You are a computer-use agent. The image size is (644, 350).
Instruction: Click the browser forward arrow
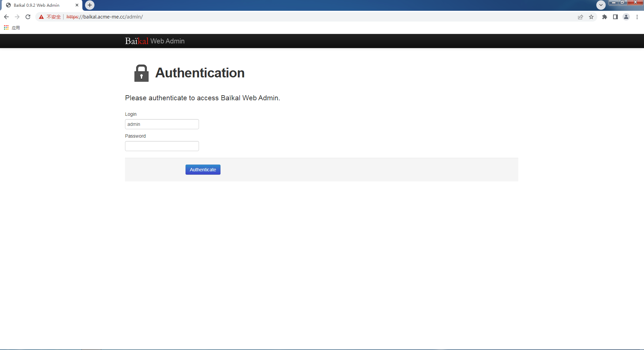(x=17, y=17)
